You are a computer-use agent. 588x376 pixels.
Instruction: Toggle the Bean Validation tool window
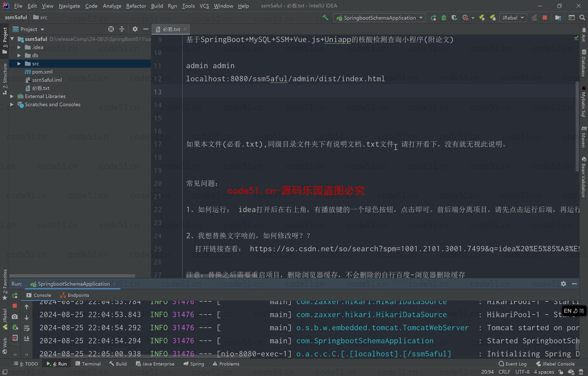coord(584,177)
